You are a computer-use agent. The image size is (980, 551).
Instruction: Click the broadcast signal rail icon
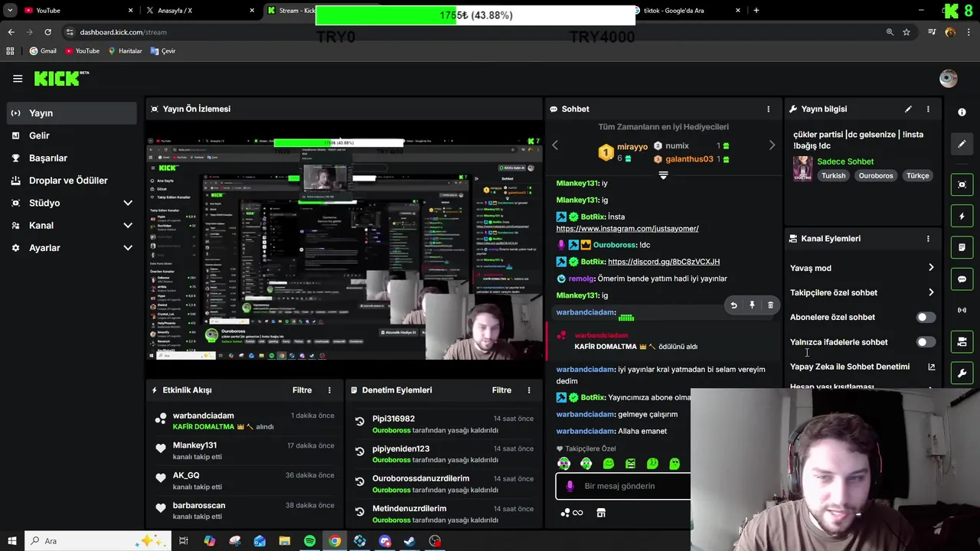point(962,310)
